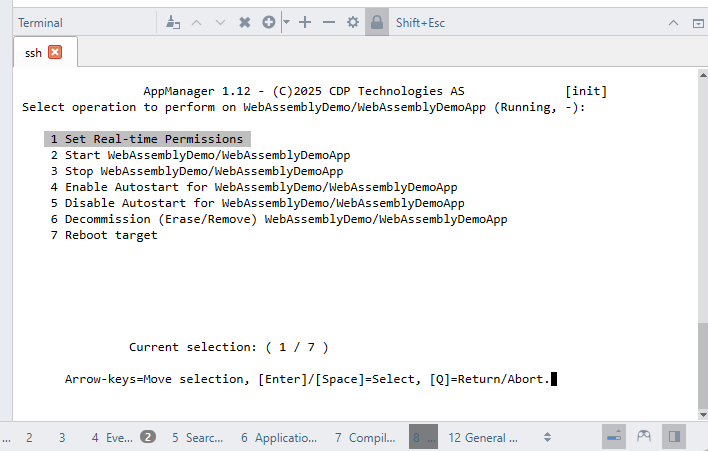The image size is (708, 451).
Task: Click the terminal vertical scrollbar thumb
Action: coord(703,365)
